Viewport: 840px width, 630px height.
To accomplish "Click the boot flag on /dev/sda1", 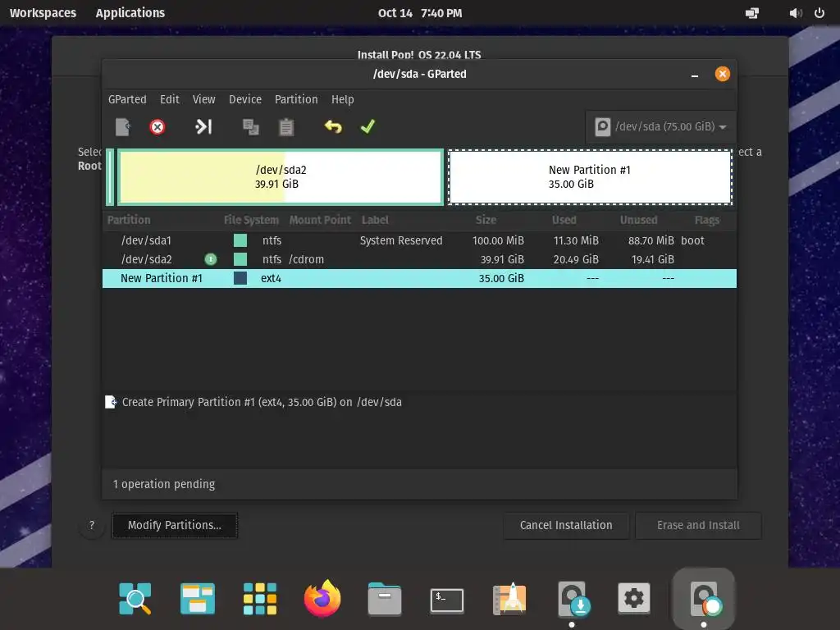I will point(692,240).
